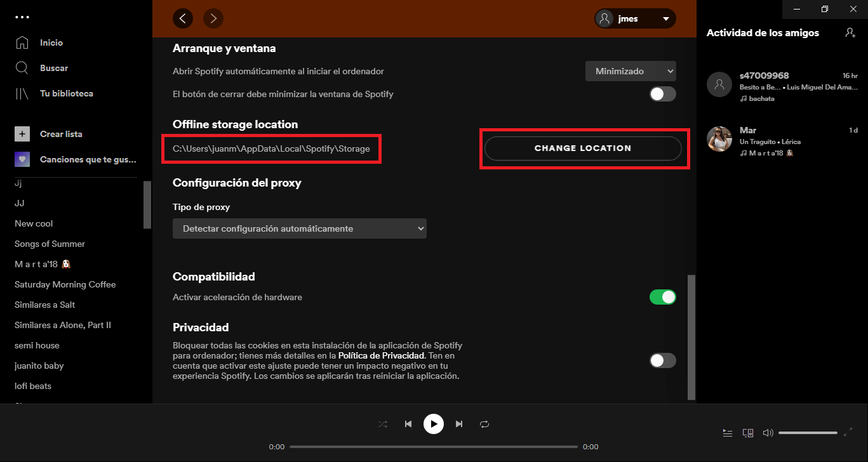Adjust the volume slider

point(808,433)
